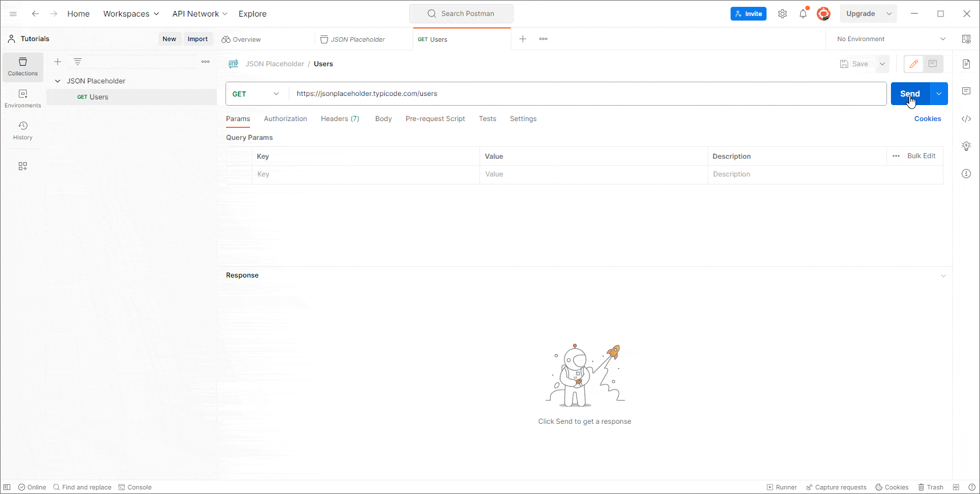Open the No Environment selector
The height and width of the screenshot is (494, 980).
click(891, 39)
